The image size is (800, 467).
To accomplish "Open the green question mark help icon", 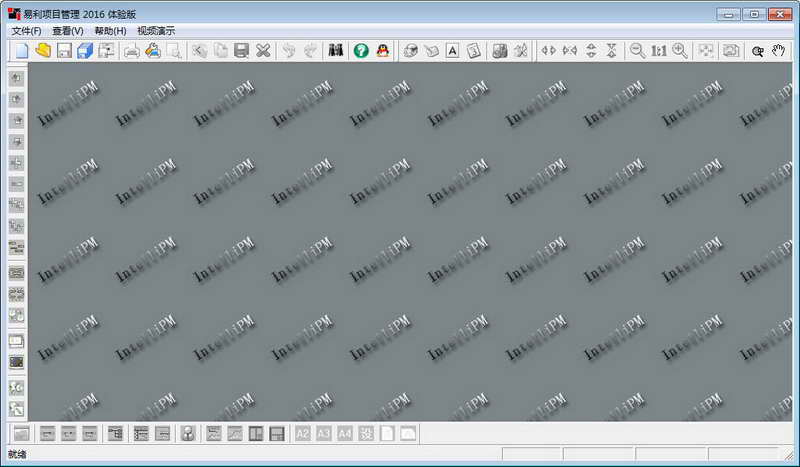I will [x=361, y=51].
